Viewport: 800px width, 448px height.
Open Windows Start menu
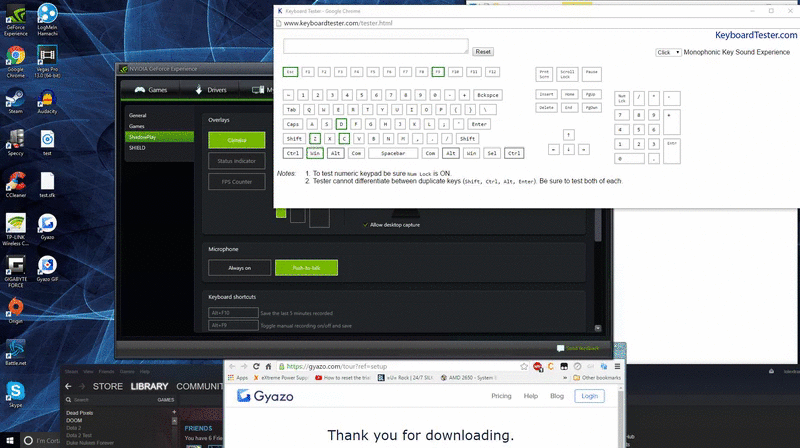pyautogui.click(x=9, y=440)
